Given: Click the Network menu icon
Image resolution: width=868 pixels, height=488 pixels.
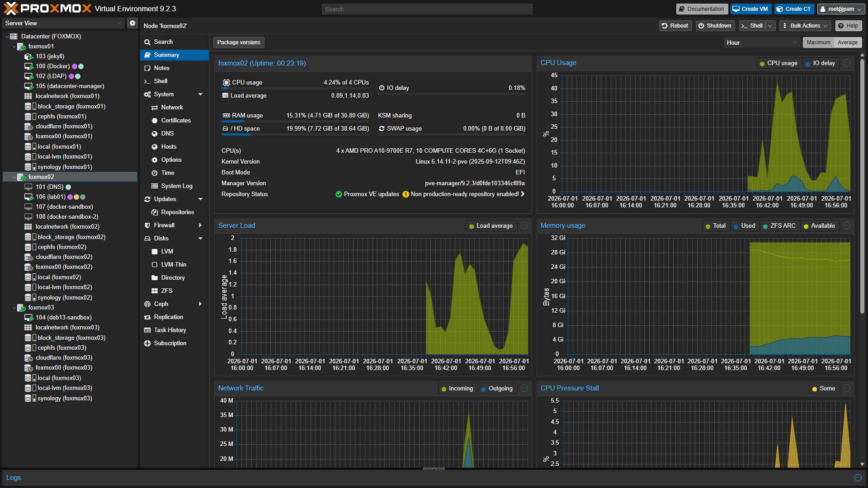Looking at the screenshot, I should pos(155,108).
